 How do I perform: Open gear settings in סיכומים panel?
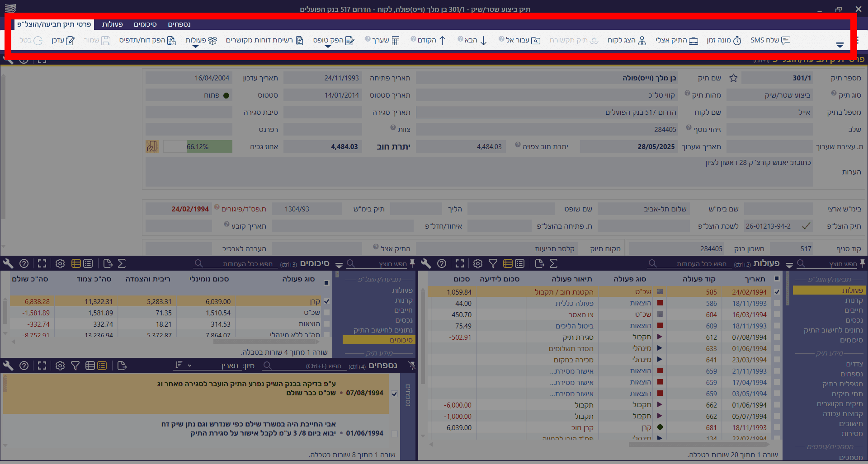coord(60,263)
